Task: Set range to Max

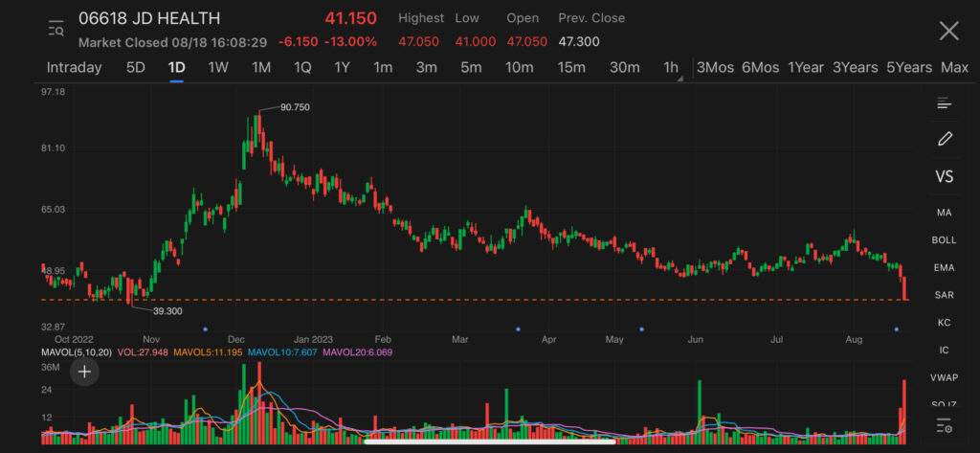Action: (x=954, y=68)
